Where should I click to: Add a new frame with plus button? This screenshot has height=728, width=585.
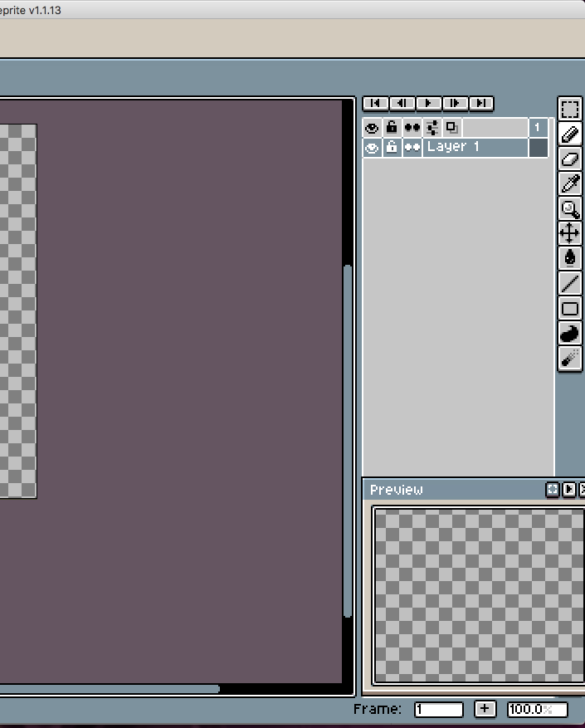(485, 709)
